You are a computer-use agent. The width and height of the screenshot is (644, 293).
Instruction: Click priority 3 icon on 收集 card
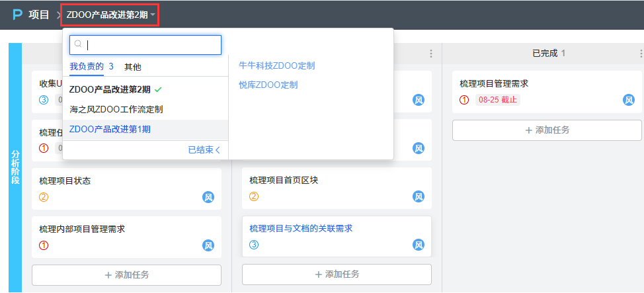click(44, 100)
